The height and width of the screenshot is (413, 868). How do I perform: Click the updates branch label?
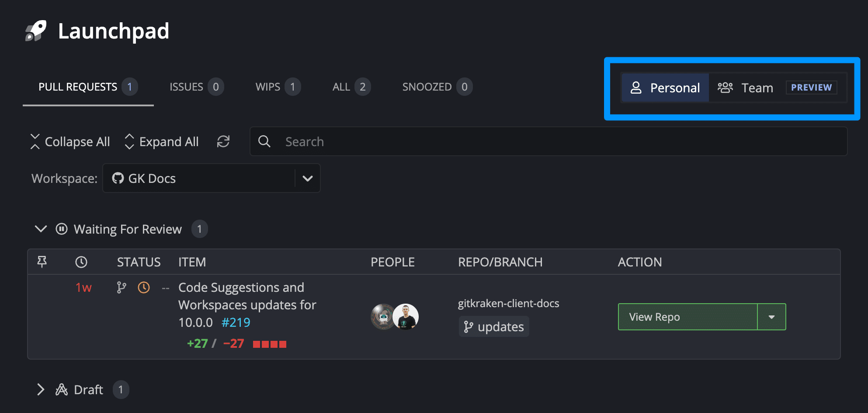494,327
